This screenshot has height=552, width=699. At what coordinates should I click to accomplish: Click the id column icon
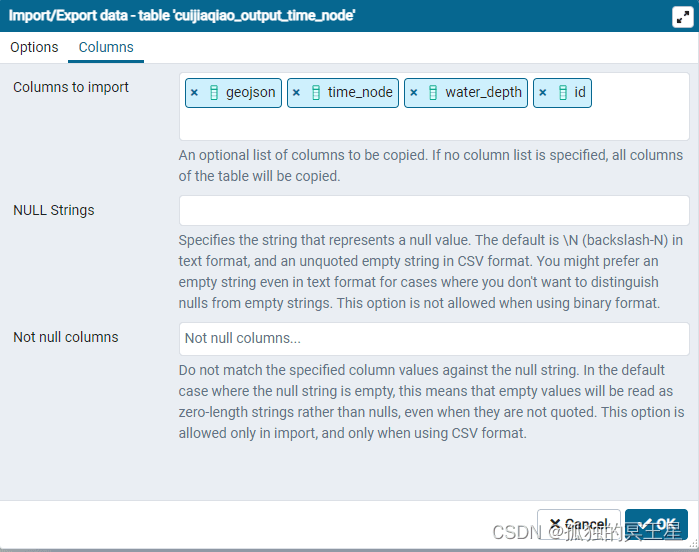tap(562, 92)
